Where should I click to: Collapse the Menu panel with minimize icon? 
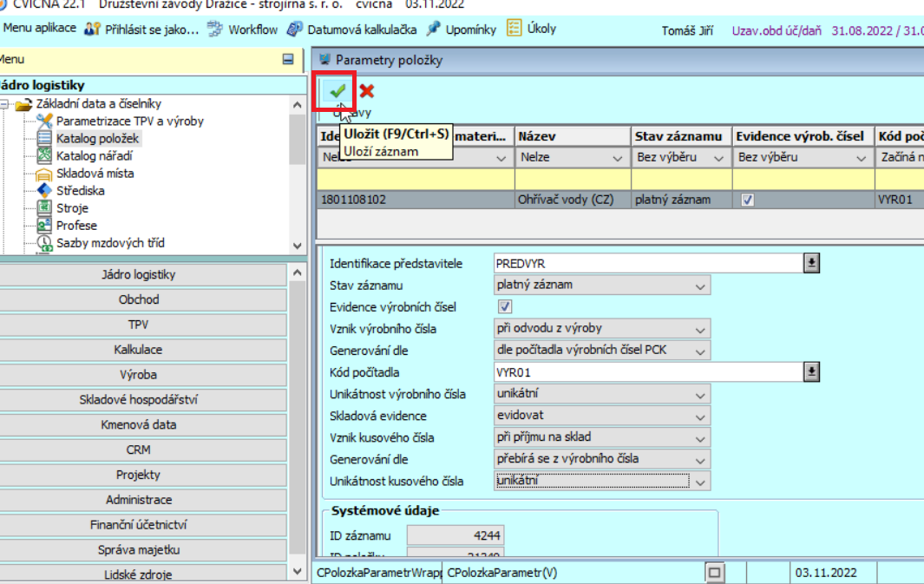coord(288,60)
